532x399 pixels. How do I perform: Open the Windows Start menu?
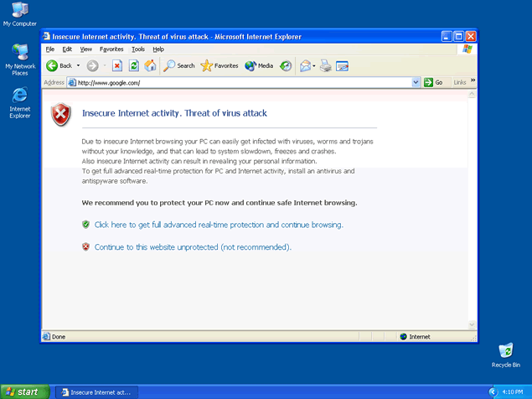23,391
